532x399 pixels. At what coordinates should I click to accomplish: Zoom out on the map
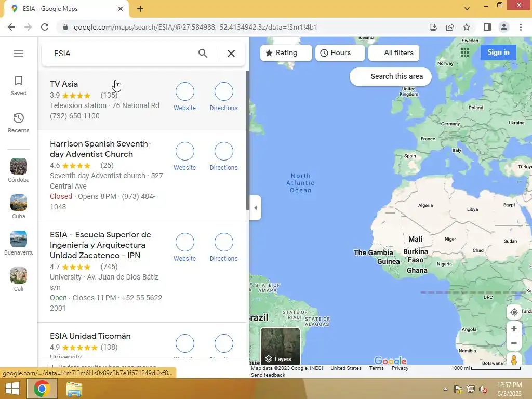tap(514, 343)
